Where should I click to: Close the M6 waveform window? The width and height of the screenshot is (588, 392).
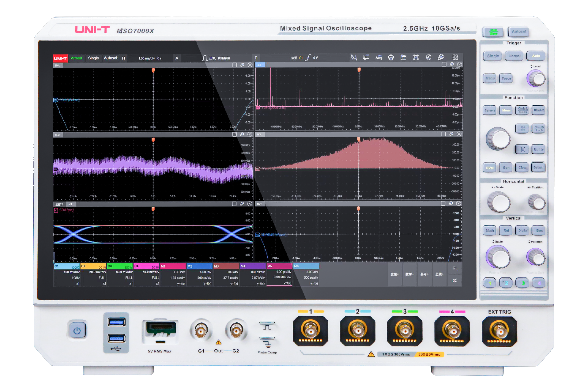[250, 65]
